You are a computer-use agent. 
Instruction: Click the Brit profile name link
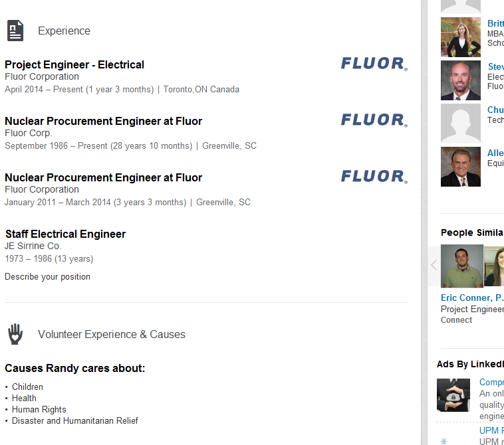[495, 23]
